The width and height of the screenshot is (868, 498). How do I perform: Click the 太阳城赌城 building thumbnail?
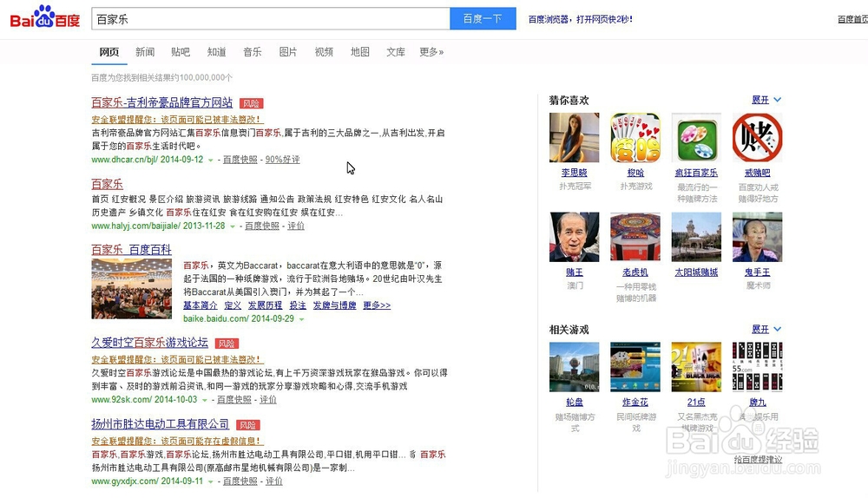[696, 237]
